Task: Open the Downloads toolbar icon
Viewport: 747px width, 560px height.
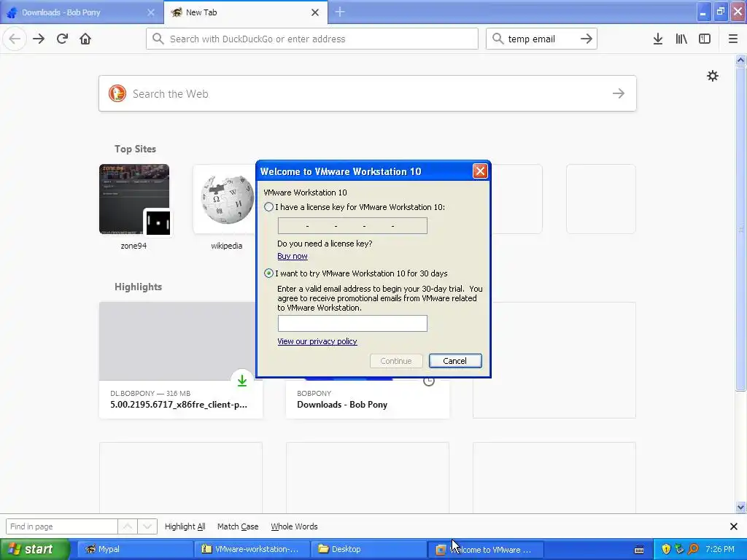Action: (657, 39)
